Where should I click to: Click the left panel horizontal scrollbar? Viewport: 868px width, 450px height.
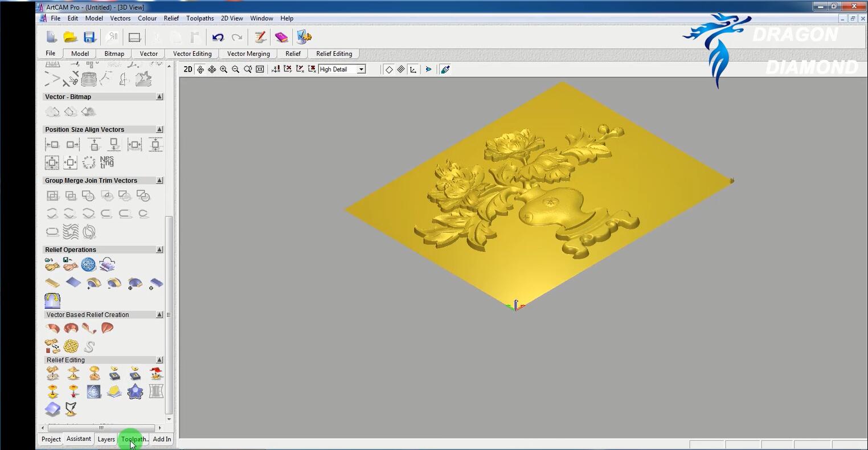101,427
